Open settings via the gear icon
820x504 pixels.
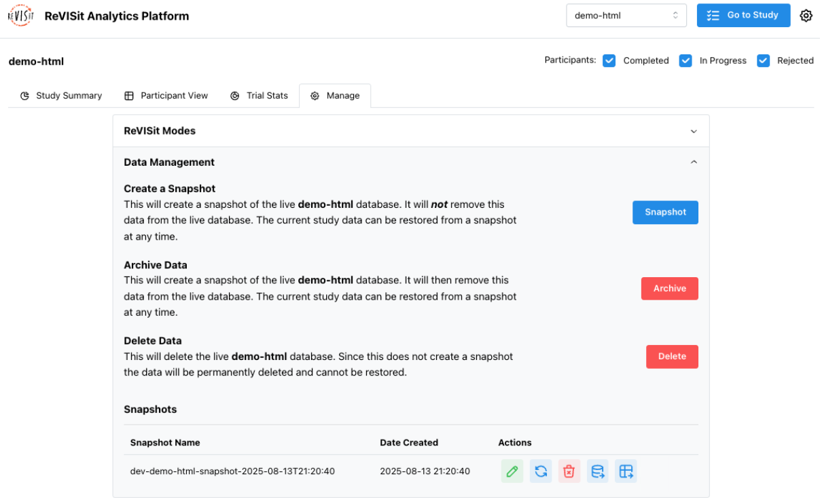[x=806, y=16]
